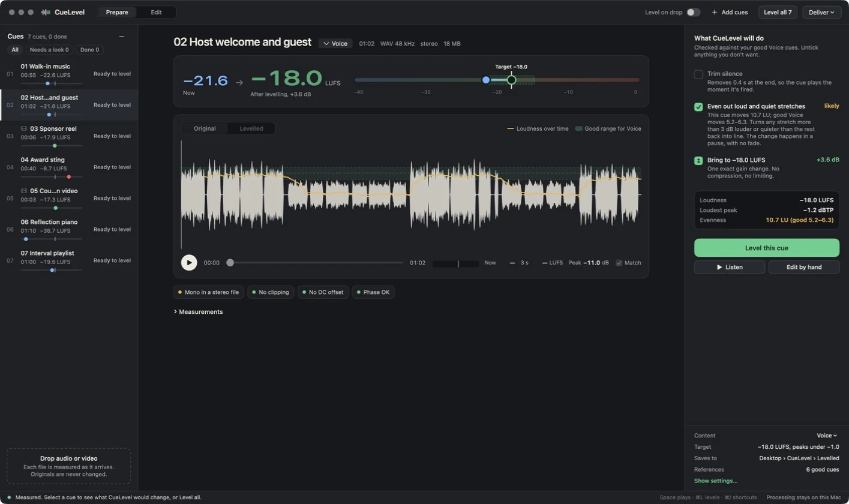The height and width of the screenshot is (504, 849).
Task: Filter cues by Needs a look
Action: point(49,50)
